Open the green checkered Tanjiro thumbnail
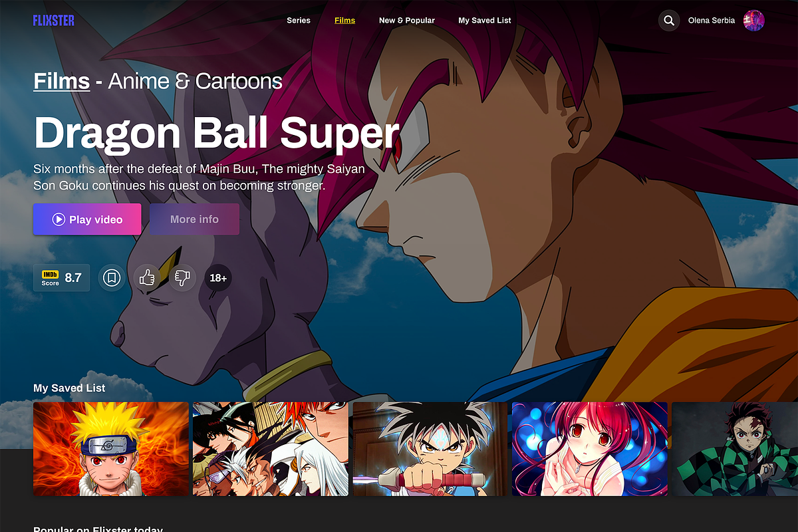The height and width of the screenshot is (532, 798). (x=735, y=449)
